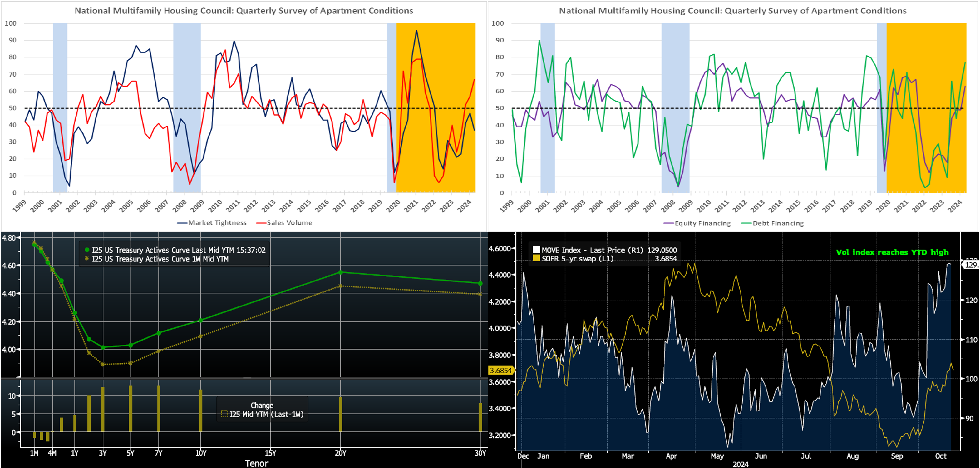Click the Change legend box title

(x=262, y=405)
